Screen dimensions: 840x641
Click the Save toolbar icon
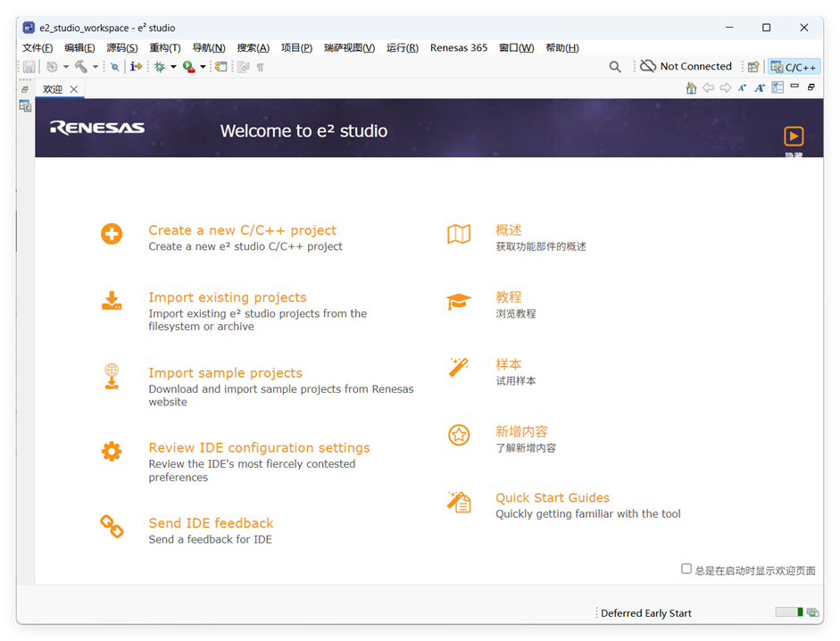pos(29,67)
